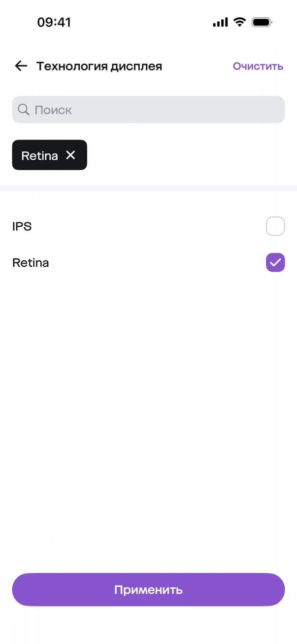
Task: Tap the dark Retina filter chip label
Action: click(39, 155)
